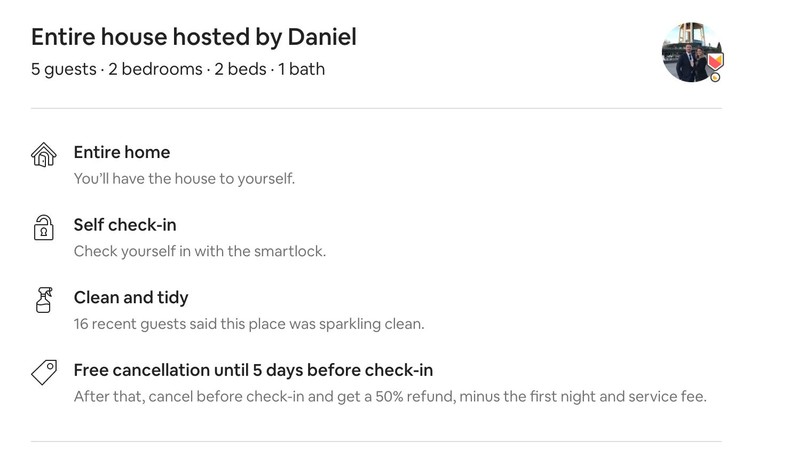Open host Daniel's profile photo
Screen dimensions: 790x457
(688, 51)
